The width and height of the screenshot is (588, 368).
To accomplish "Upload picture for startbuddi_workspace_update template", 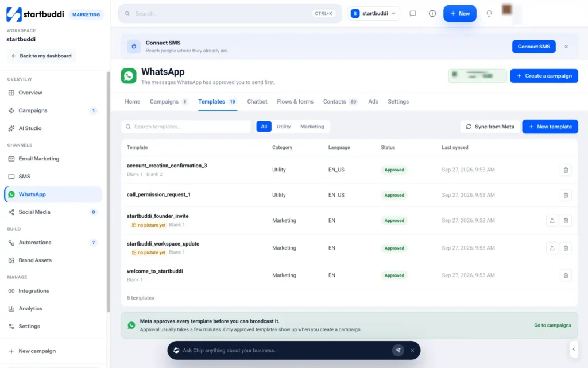I will (x=552, y=248).
